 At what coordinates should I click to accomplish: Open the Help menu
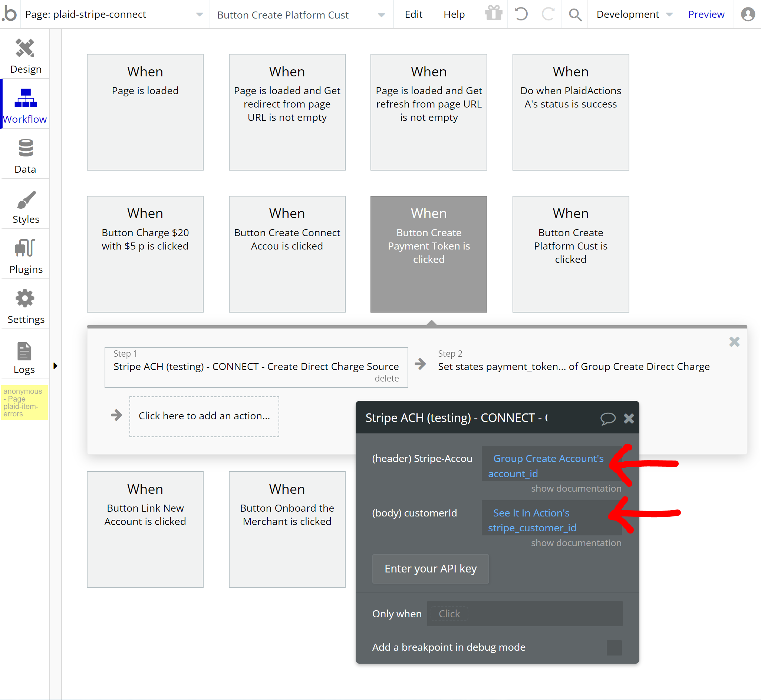[454, 15]
